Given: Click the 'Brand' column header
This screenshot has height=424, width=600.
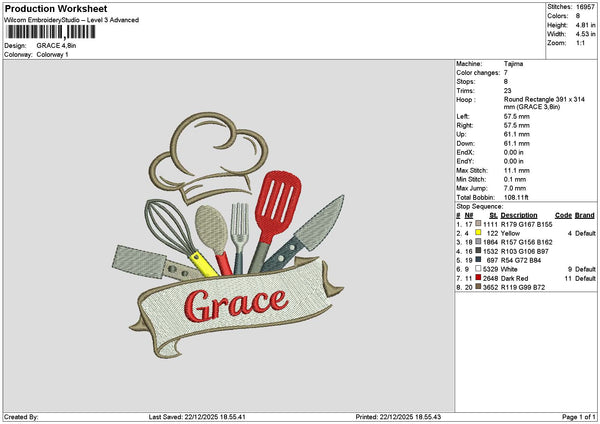Looking at the screenshot, I should click(x=585, y=215).
